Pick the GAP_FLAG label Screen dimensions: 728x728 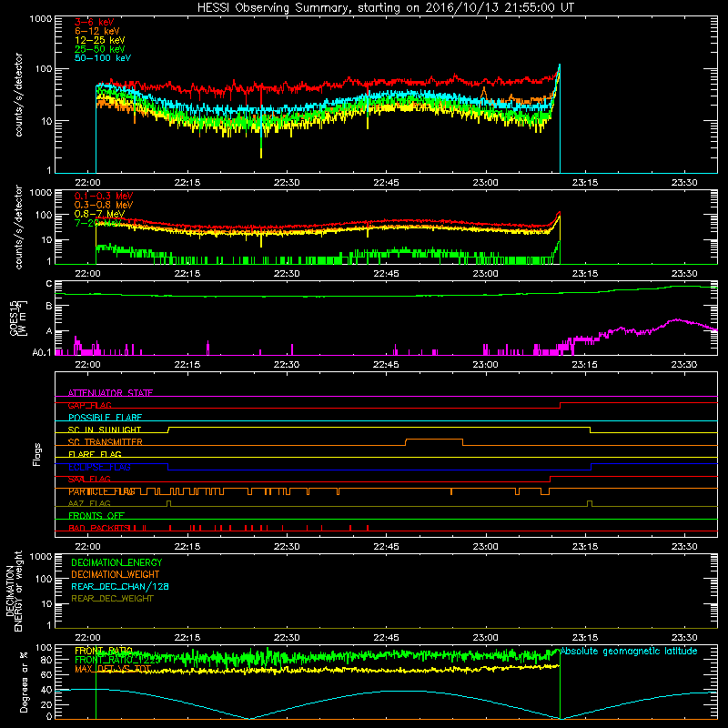[x=89, y=405]
